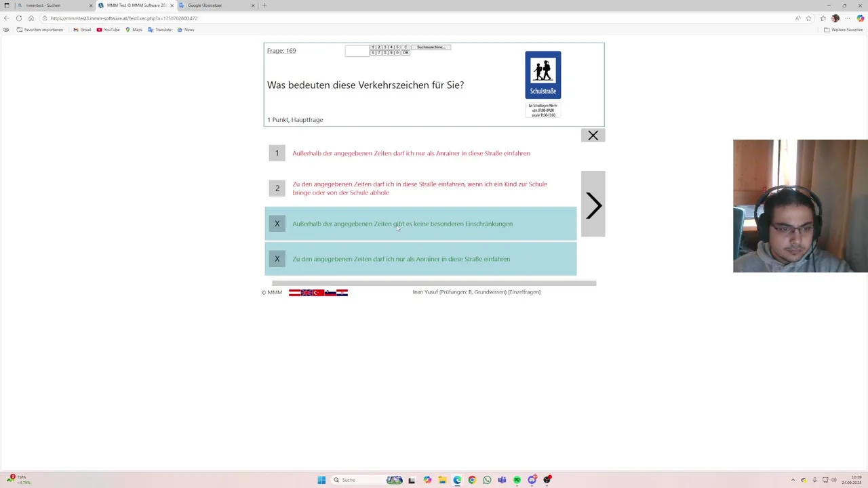The height and width of the screenshot is (488, 868).
Task: Open the Copilot sidebar icon
Action: click(x=860, y=18)
